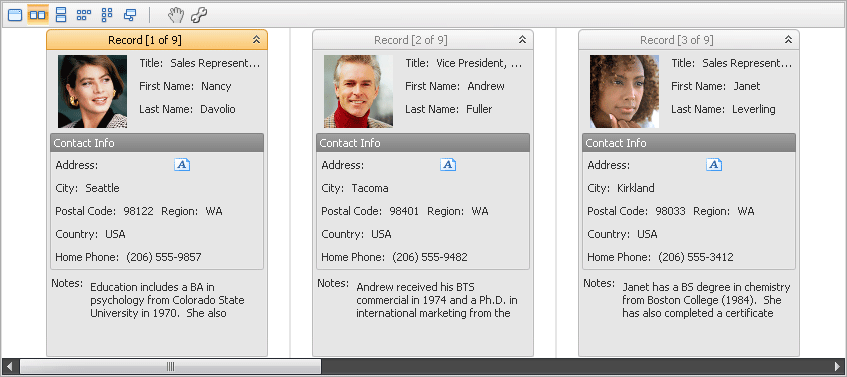Screen dimensions: 847x377
Task: Click Country USA in Andrew's card
Action: (381, 234)
